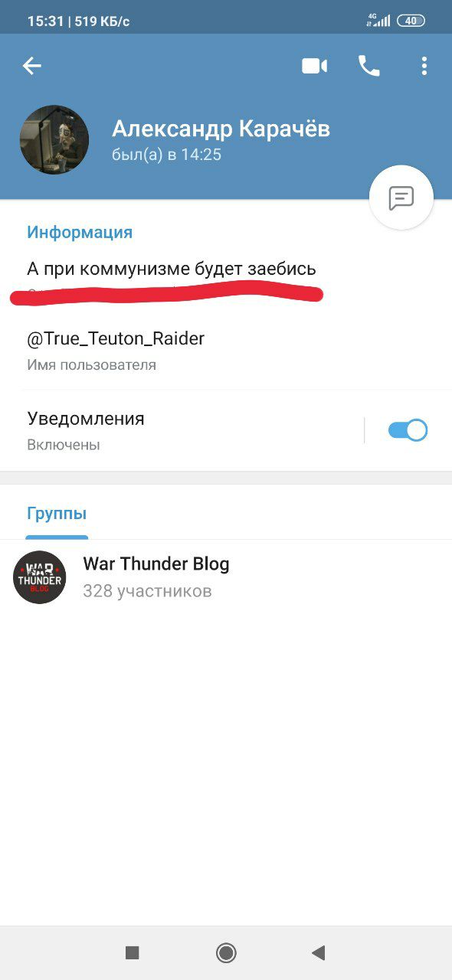
Task: Open the three-dot overflow menu
Action: (424, 67)
